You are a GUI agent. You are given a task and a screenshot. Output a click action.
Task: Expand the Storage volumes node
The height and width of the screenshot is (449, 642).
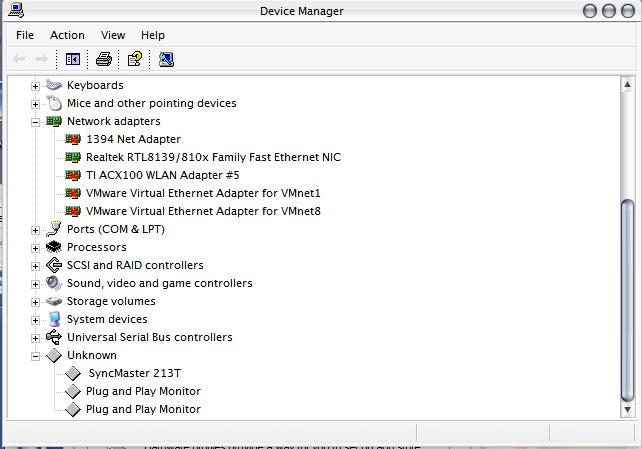[x=35, y=302]
